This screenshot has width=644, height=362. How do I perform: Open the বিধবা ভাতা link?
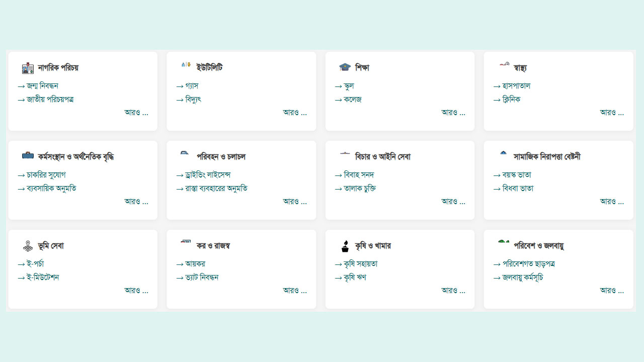(518, 189)
